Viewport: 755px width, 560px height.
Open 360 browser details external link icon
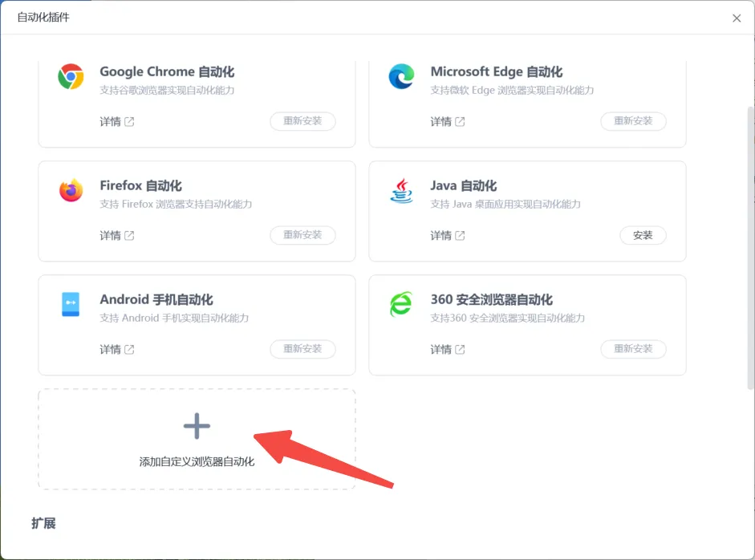(460, 350)
